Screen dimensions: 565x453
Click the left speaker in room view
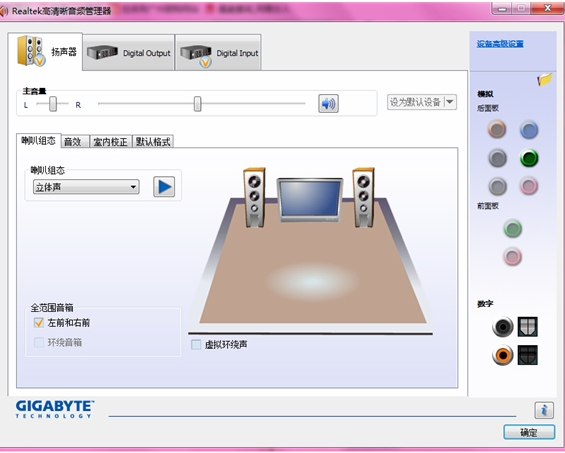(254, 197)
